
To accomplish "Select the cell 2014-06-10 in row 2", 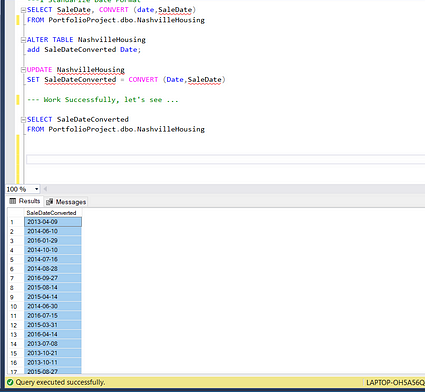I will tap(53, 231).
